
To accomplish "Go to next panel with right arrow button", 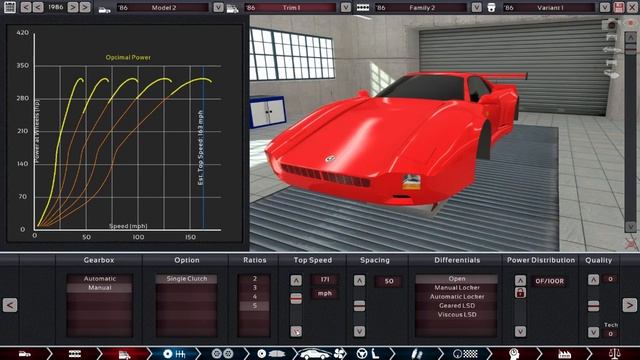I will (629, 305).
